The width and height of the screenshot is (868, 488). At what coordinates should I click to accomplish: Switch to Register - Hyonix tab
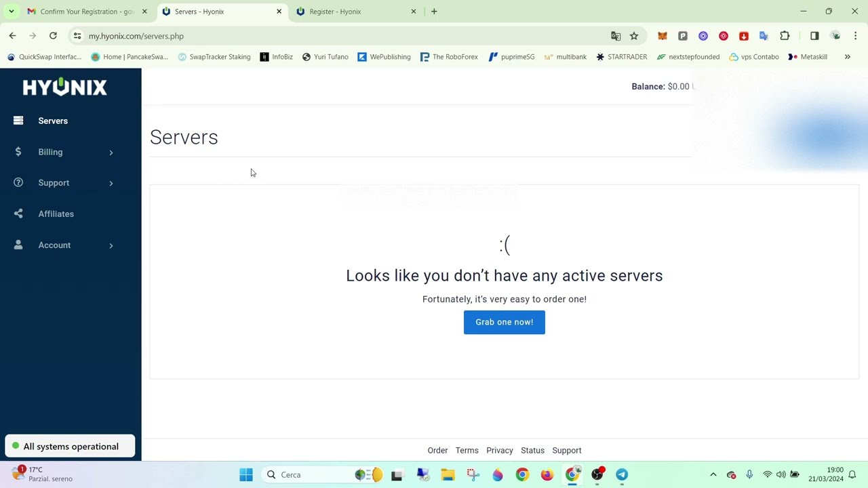click(x=356, y=12)
